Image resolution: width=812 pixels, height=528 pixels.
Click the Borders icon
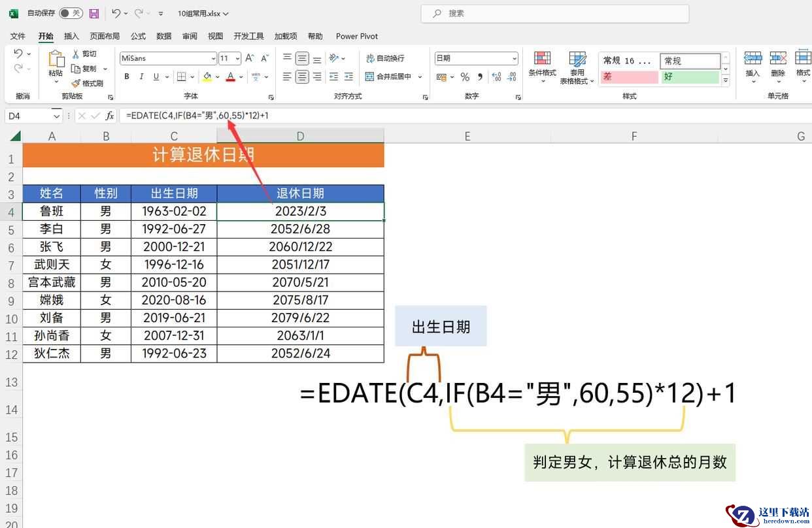pyautogui.click(x=182, y=77)
